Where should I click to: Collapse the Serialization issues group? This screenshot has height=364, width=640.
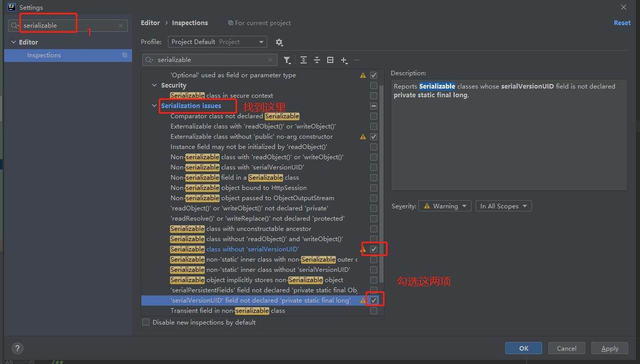tap(155, 106)
